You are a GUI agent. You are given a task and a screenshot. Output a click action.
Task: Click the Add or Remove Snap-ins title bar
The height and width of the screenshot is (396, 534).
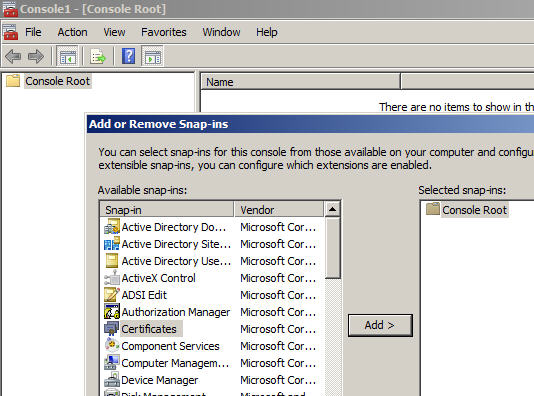(x=311, y=124)
